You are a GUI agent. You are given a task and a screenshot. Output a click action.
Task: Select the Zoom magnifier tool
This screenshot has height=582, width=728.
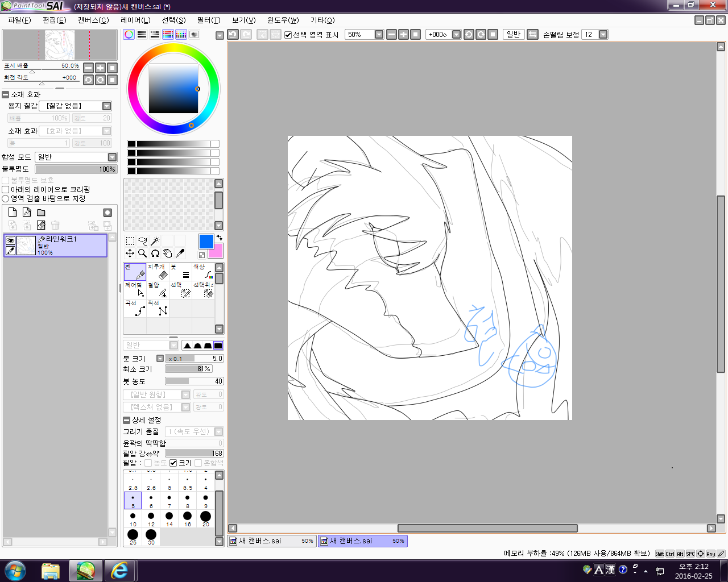(x=142, y=253)
